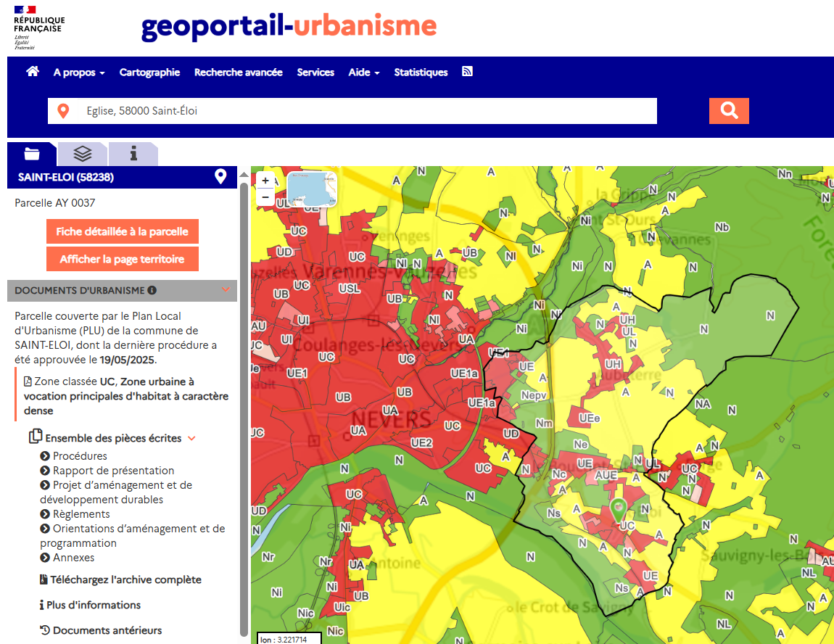Zoom out the map with minus button
Image resolution: width=834 pixels, height=644 pixels.
pos(265,197)
